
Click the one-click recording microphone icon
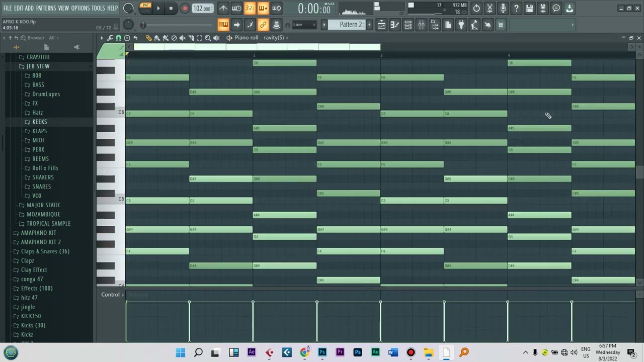(x=503, y=8)
